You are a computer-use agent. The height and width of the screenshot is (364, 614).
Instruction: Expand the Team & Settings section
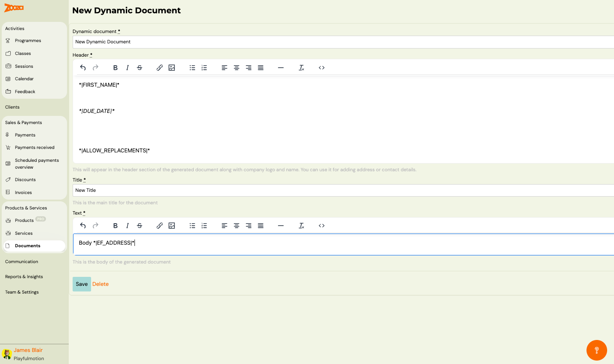pyautogui.click(x=21, y=292)
